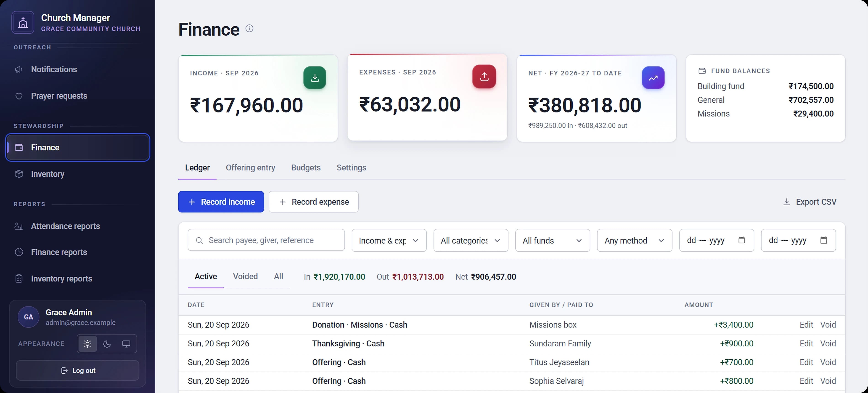Click the search magnifier icon in ledger
Screen dimensions: 868x393
coord(199,240)
